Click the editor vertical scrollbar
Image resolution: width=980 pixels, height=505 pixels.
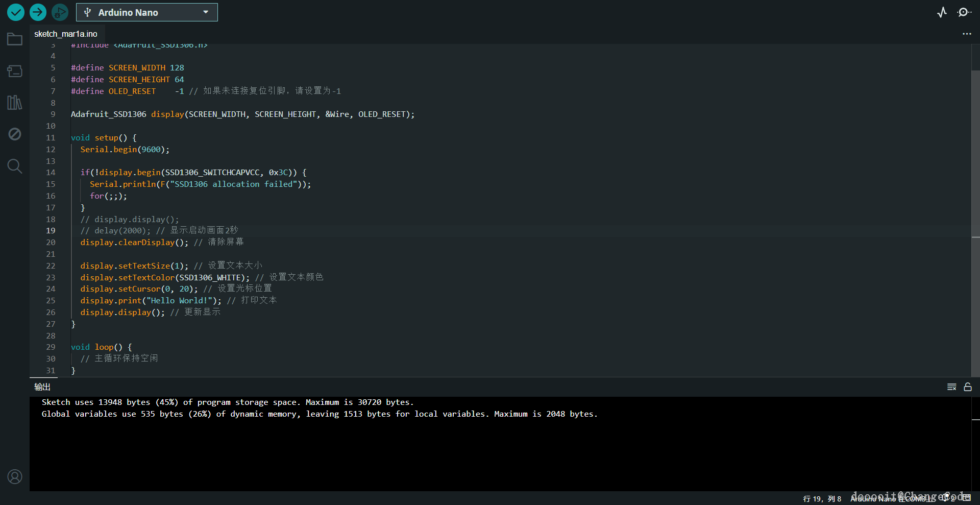point(975,153)
